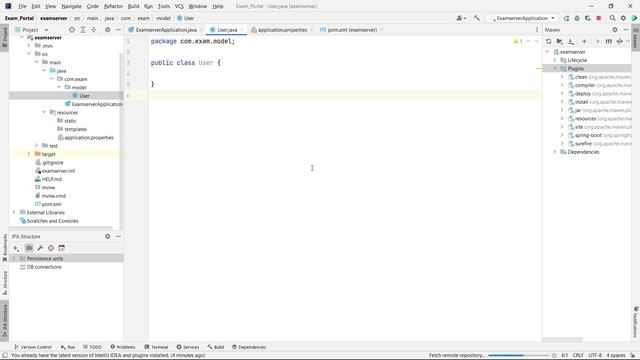640x360 pixels.
Task: Collapse the resources folder
Action: click(44, 112)
